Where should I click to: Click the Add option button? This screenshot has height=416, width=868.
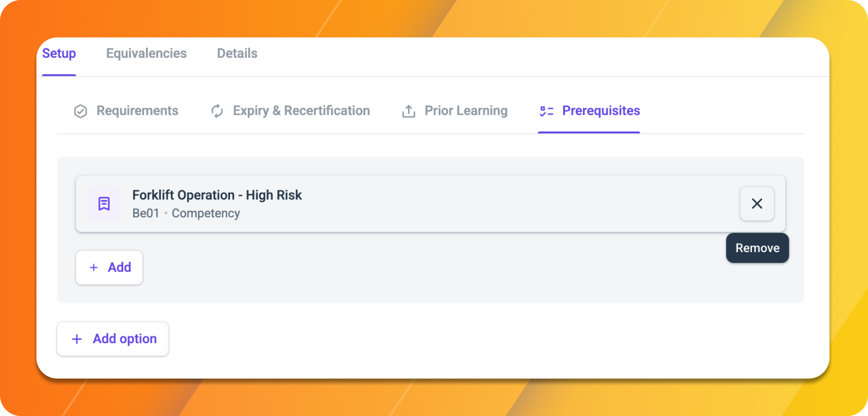click(x=113, y=339)
